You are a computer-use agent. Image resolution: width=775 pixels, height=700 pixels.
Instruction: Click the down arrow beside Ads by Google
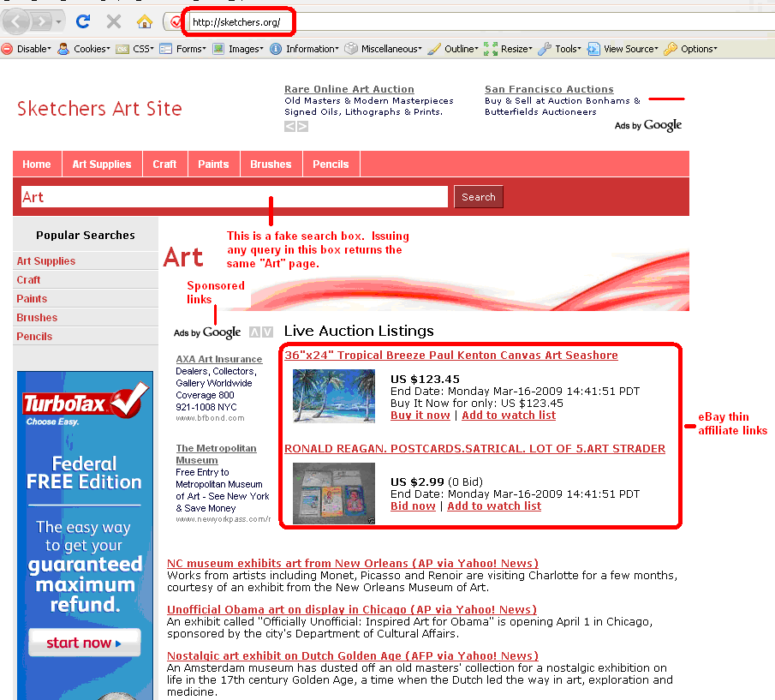click(267, 332)
